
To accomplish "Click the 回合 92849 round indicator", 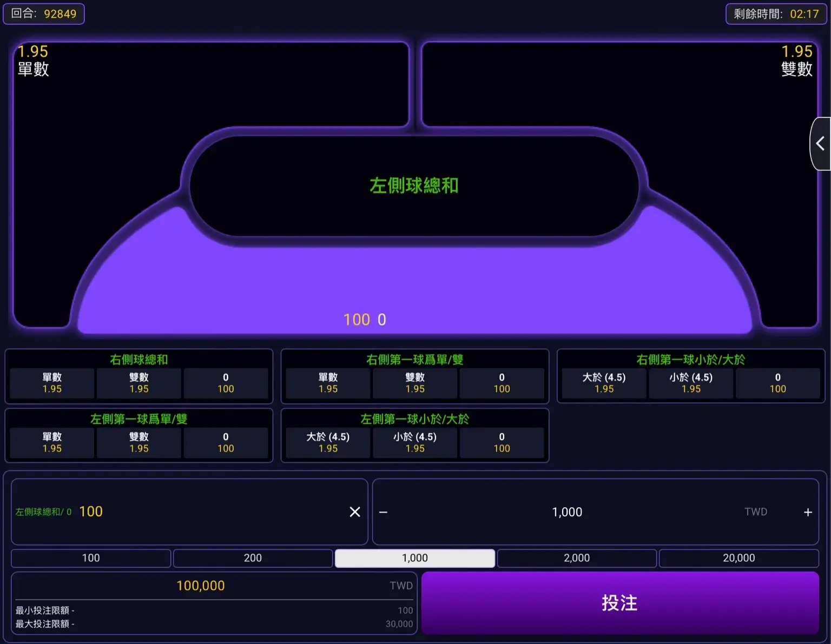I will pos(44,14).
